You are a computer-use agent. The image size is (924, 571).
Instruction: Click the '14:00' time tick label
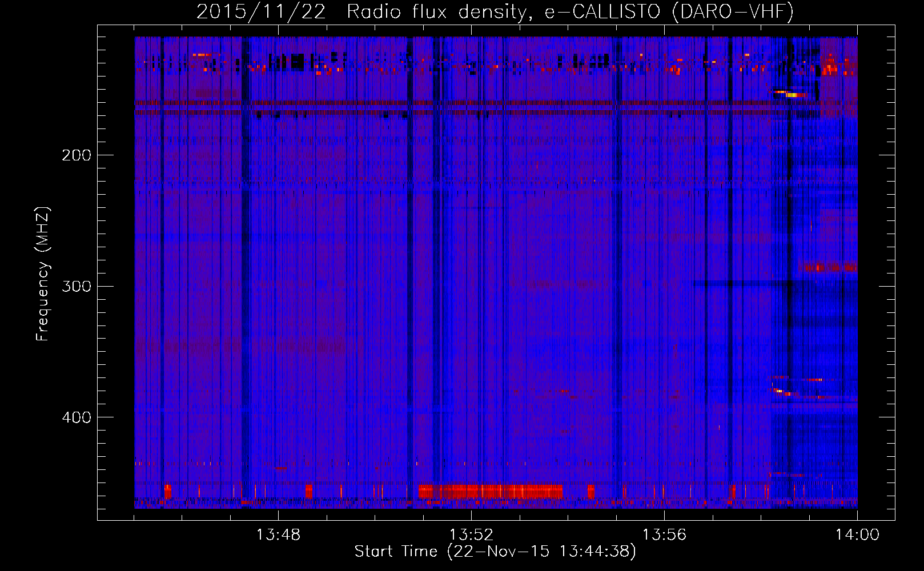[x=857, y=535]
